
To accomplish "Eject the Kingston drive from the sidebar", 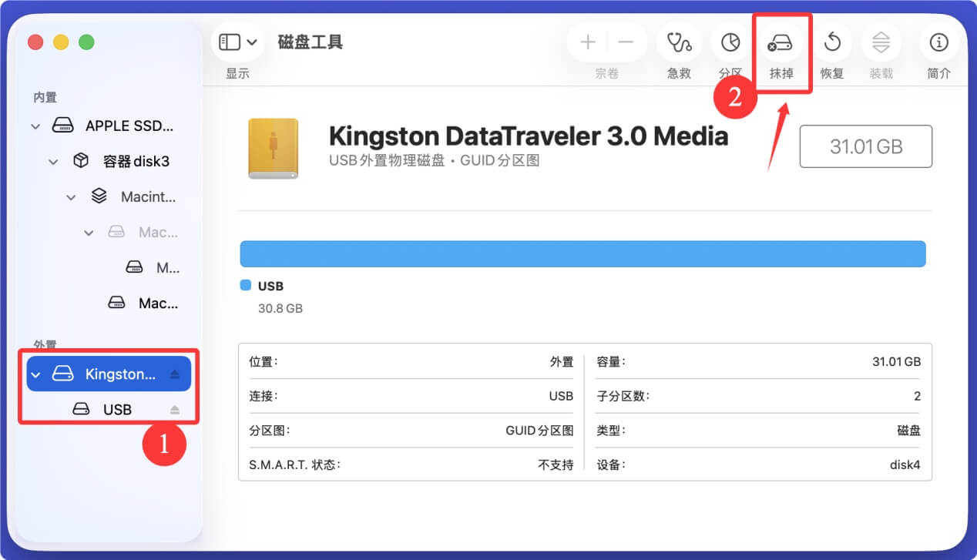I will (x=174, y=374).
